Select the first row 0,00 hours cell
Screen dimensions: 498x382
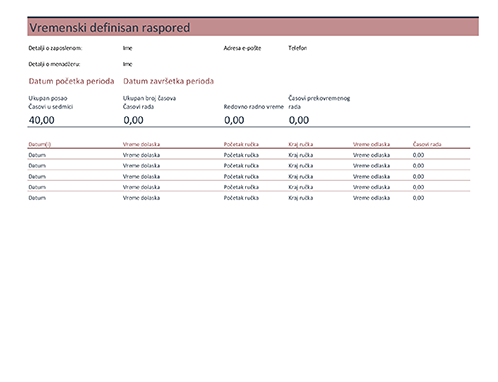point(418,155)
